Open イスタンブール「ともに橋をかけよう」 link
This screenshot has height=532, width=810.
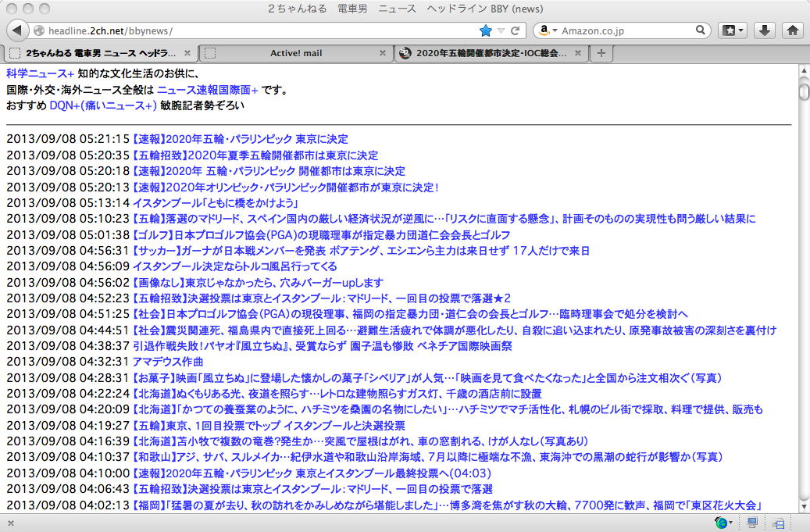pos(216,203)
